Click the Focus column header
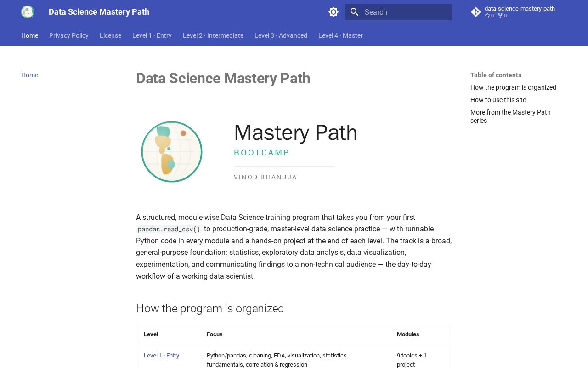Image resolution: width=588 pixels, height=368 pixels. (x=215, y=334)
